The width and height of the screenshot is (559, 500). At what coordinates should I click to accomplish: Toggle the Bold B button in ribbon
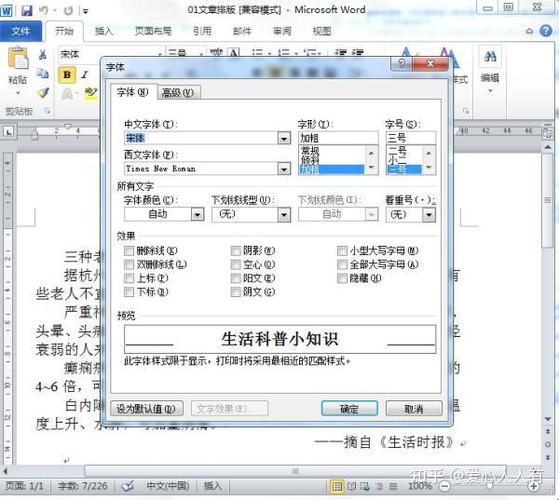coord(67,74)
